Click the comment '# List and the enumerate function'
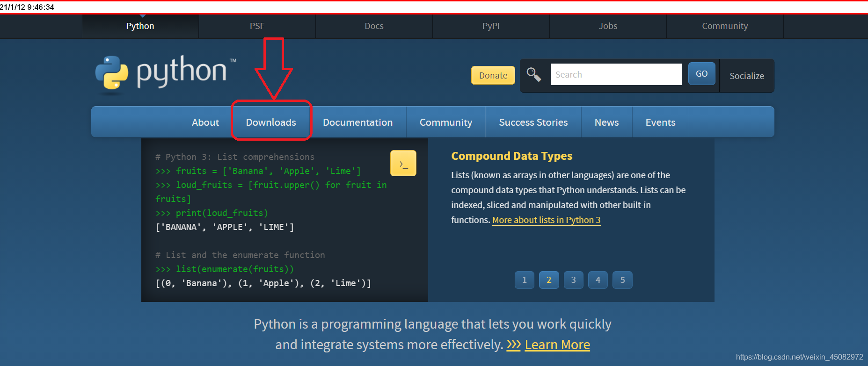This screenshot has height=366, width=868. coord(240,255)
